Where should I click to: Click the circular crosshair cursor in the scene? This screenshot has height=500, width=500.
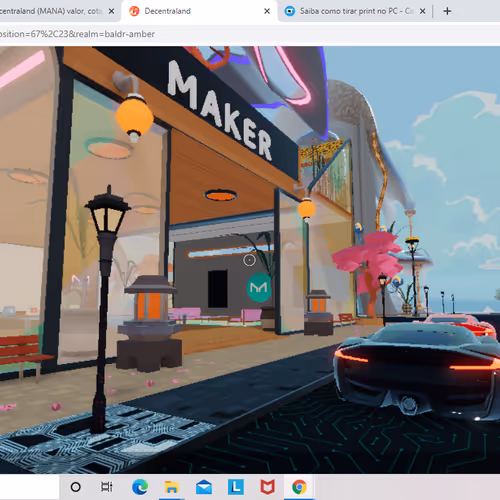[x=249, y=260]
